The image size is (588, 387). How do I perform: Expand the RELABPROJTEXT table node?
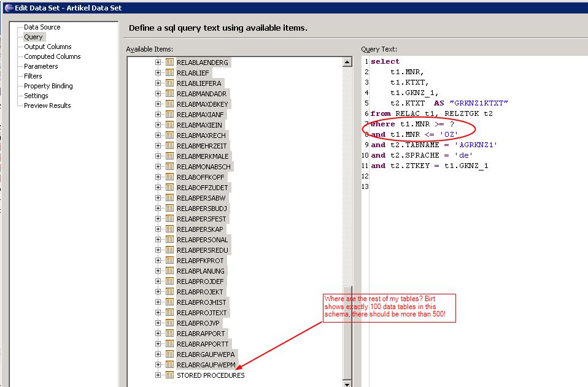coord(158,312)
